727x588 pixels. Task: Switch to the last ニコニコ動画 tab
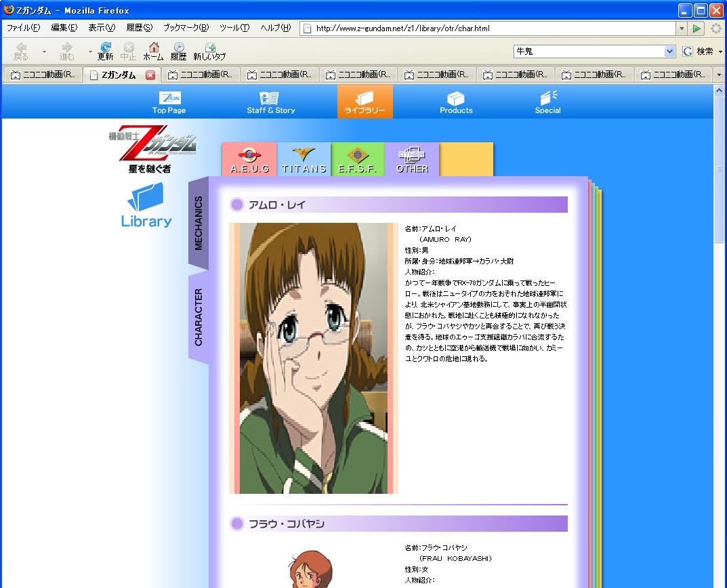(673, 75)
